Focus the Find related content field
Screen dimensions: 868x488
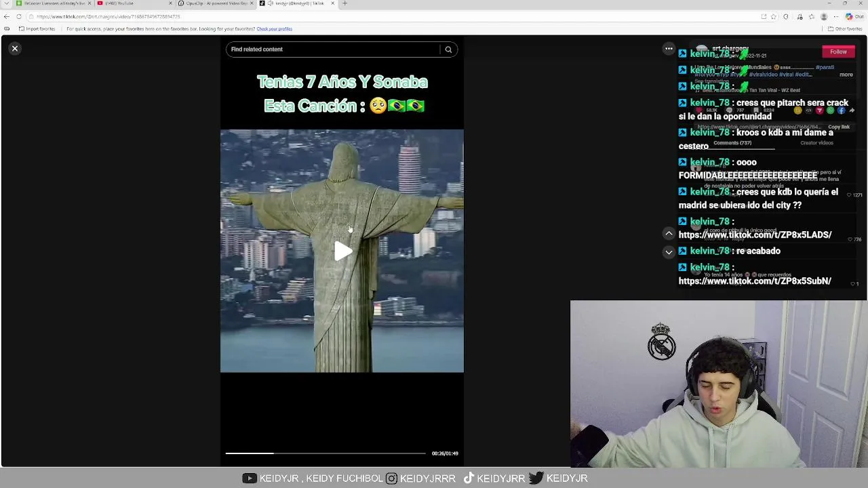(x=332, y=49)
